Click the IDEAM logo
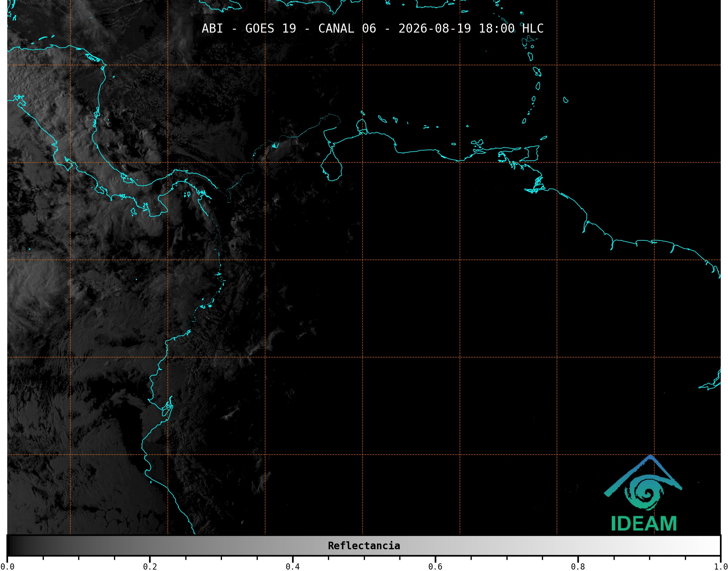This screenshot has height=571, width=728. pyautogui.click(x=643, y=493)
